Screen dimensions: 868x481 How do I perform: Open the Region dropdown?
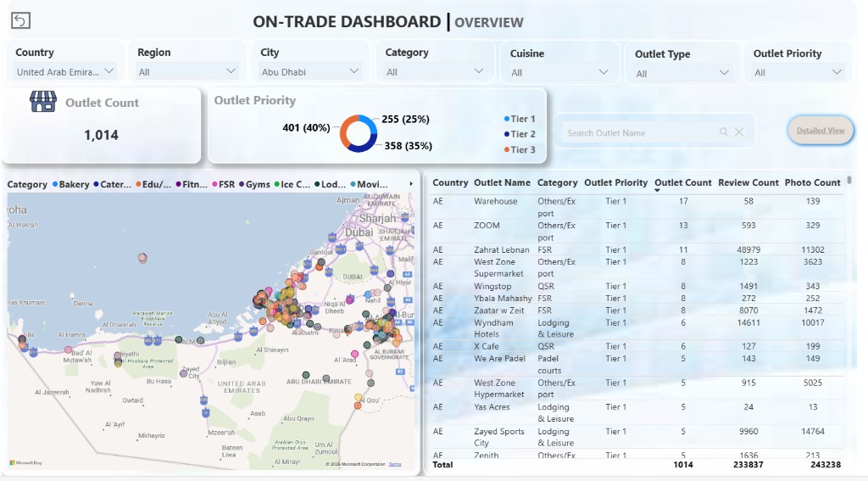pyautogui.click(x=187, y=71)
